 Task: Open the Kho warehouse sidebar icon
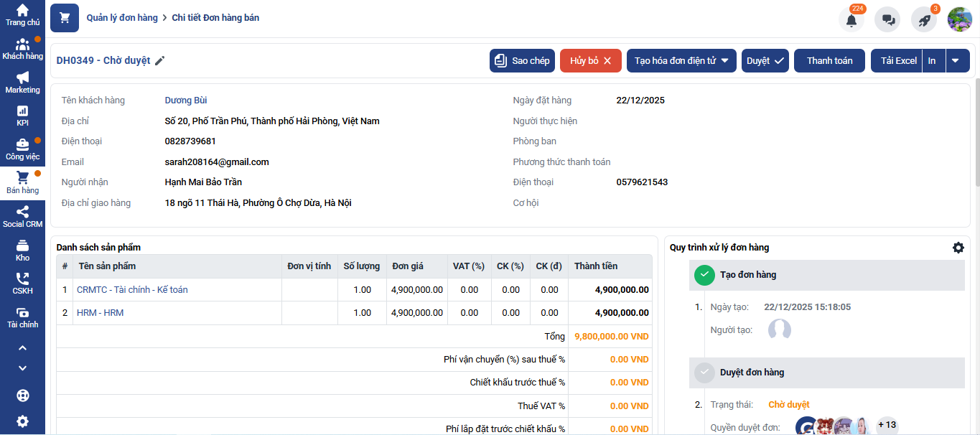click(22, 250)
